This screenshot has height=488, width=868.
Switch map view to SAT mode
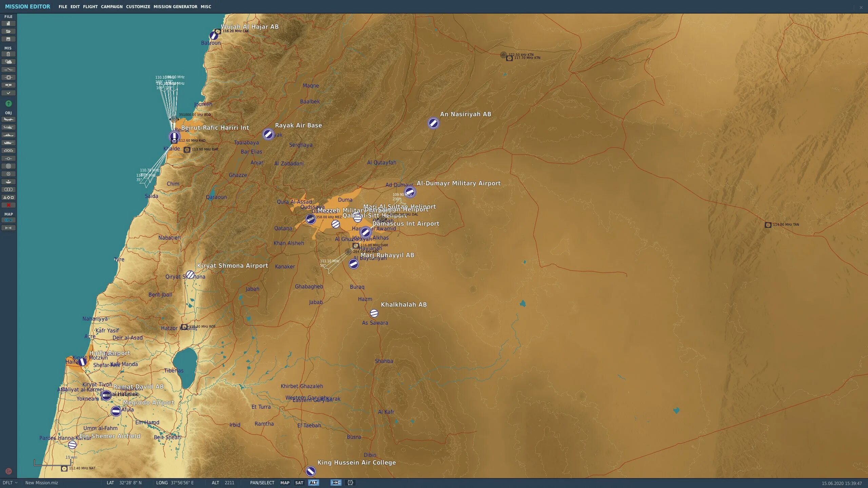[x=299, y=483]
